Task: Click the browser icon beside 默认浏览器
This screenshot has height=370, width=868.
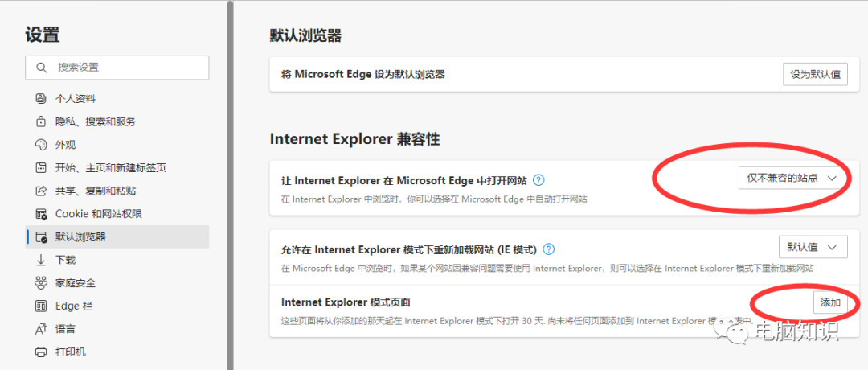Action: (x=40, y=237)
